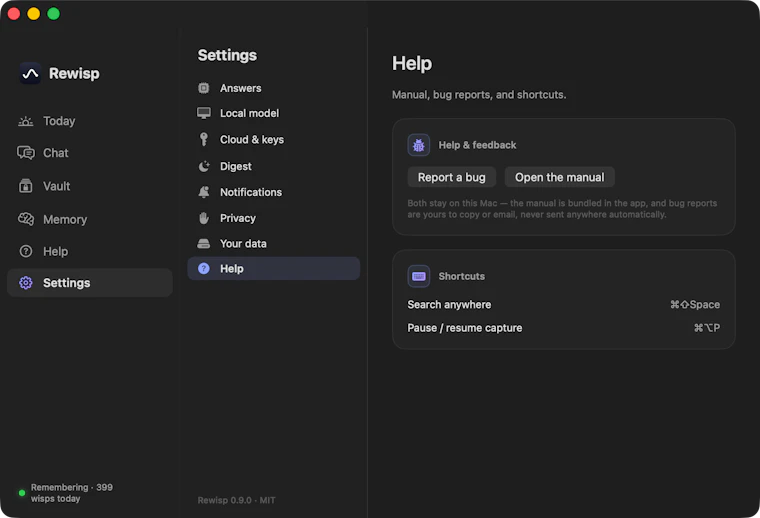Click the Search anywhere shortcut row

(563, 304)
